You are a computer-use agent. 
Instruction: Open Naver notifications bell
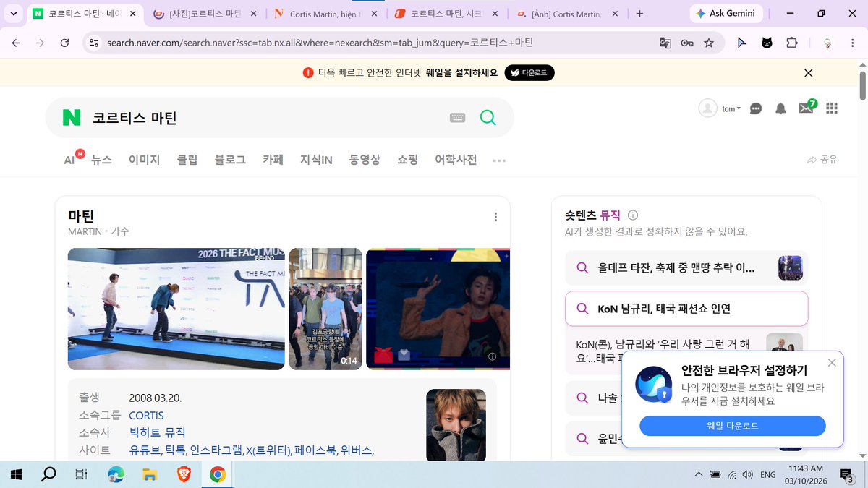coord(780,108)
